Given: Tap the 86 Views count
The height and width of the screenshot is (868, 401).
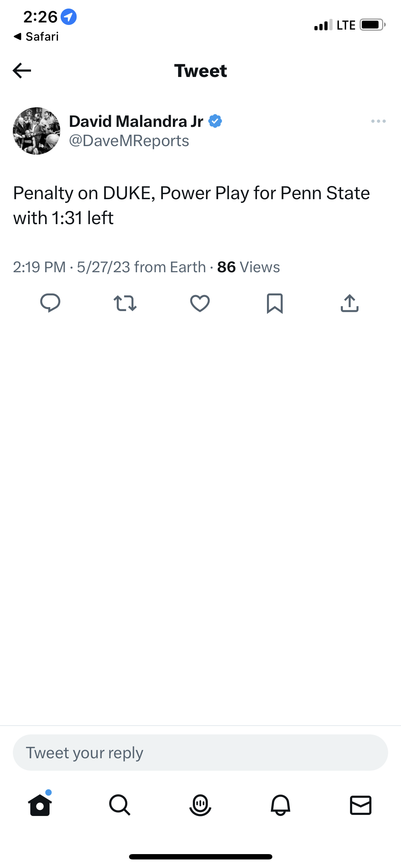Looking at the screenshot, I should pyautogui.click(x=248, y=267).
